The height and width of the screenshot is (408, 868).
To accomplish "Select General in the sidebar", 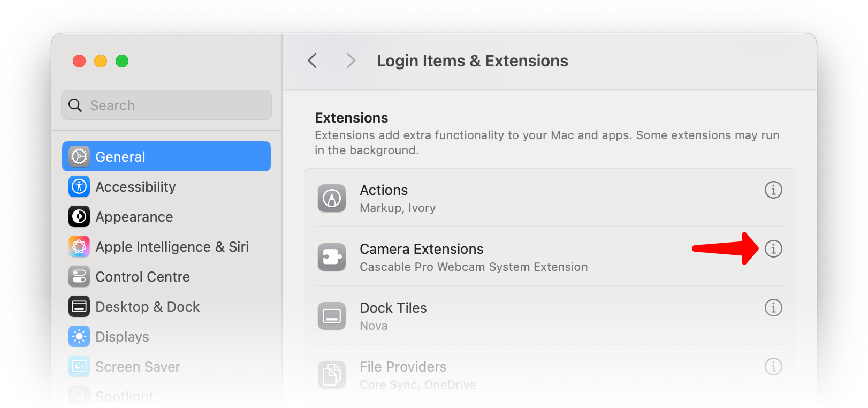I will click(166, 156).
